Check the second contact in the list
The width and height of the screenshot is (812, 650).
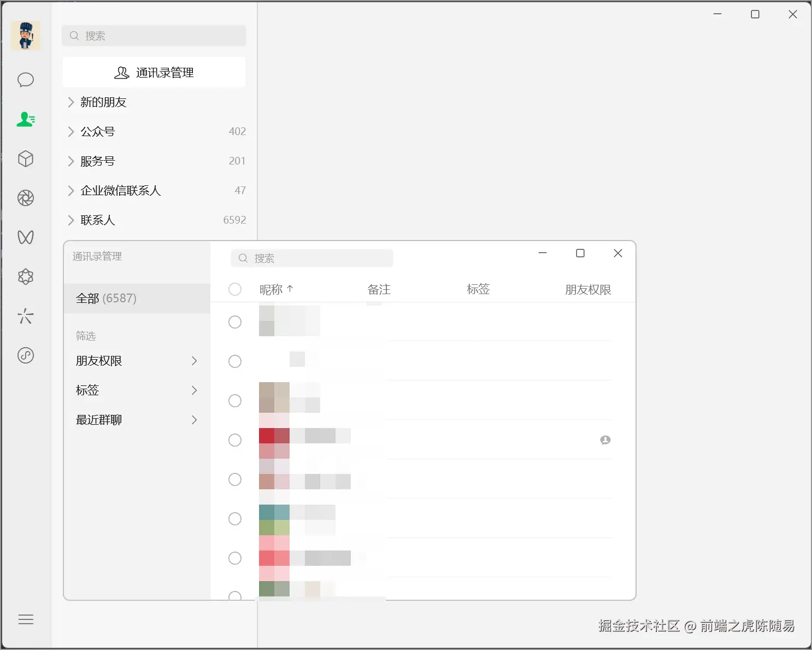(235, 361)
